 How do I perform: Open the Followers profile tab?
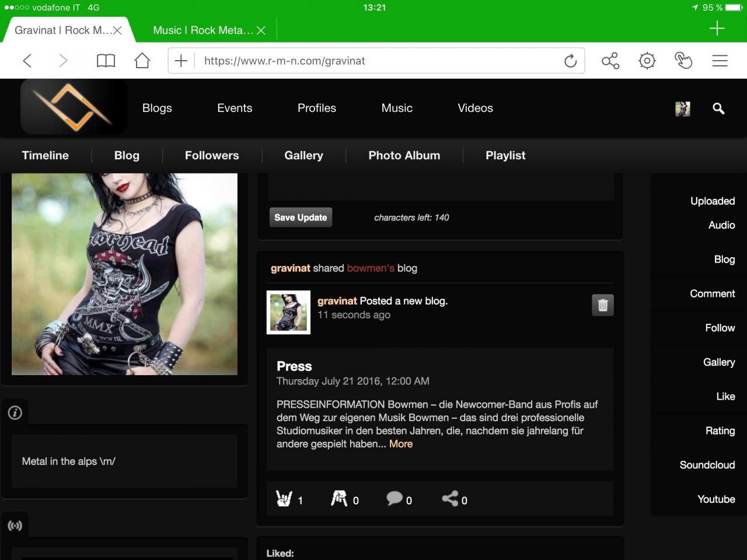click(x=212, y=155)
